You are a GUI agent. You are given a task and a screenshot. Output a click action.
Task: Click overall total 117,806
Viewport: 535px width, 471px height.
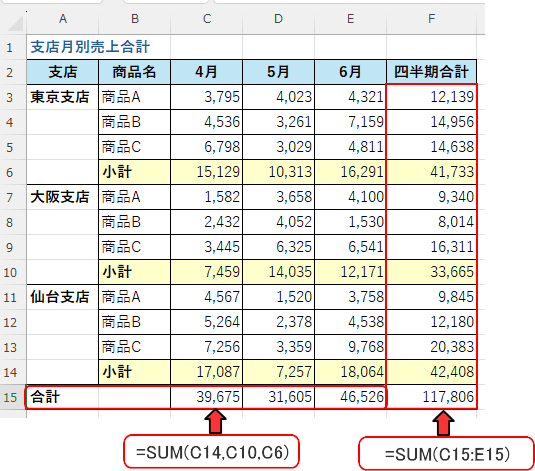(432, 397)
